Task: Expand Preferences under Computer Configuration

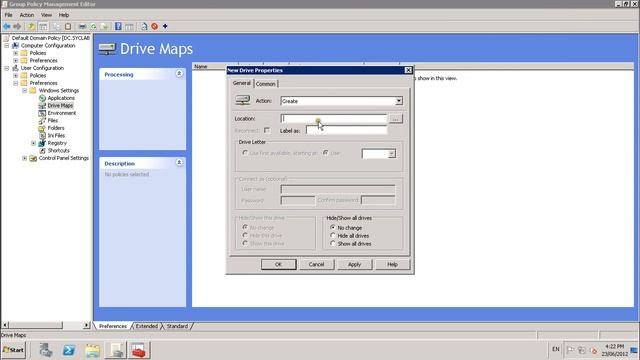Action: (16, 60)
